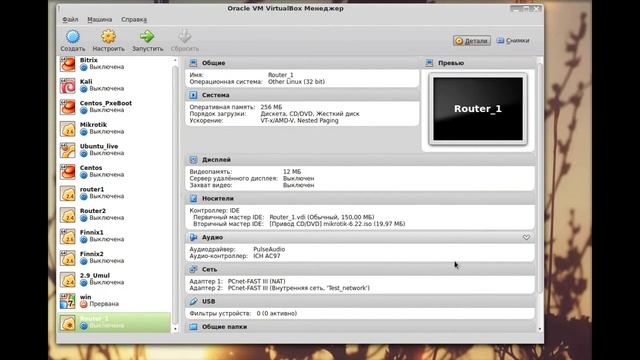Click the USB section plug icon
The width and height of the screenshot is (640, 360).
193,301
